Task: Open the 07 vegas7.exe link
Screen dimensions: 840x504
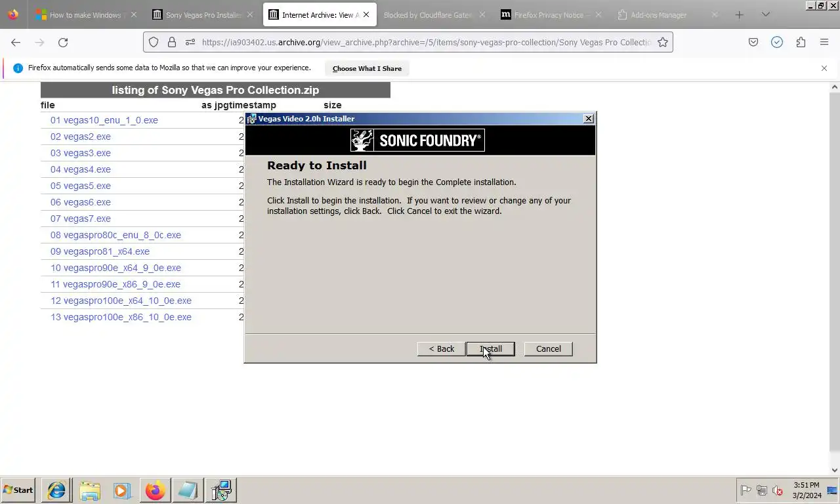Action: [81, 219]
